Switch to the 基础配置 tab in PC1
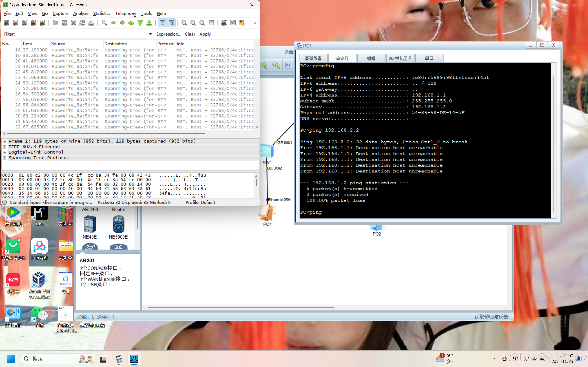 (x=313, y=58)
